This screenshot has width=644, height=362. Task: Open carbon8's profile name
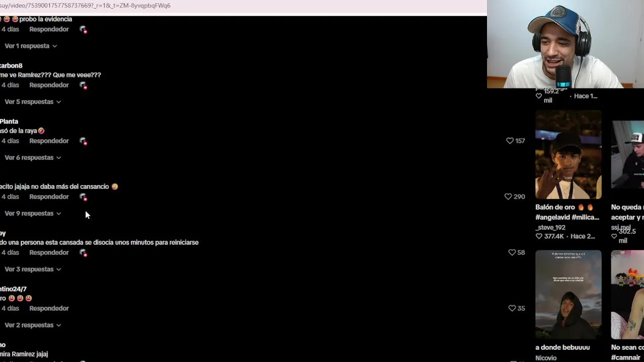11,65
